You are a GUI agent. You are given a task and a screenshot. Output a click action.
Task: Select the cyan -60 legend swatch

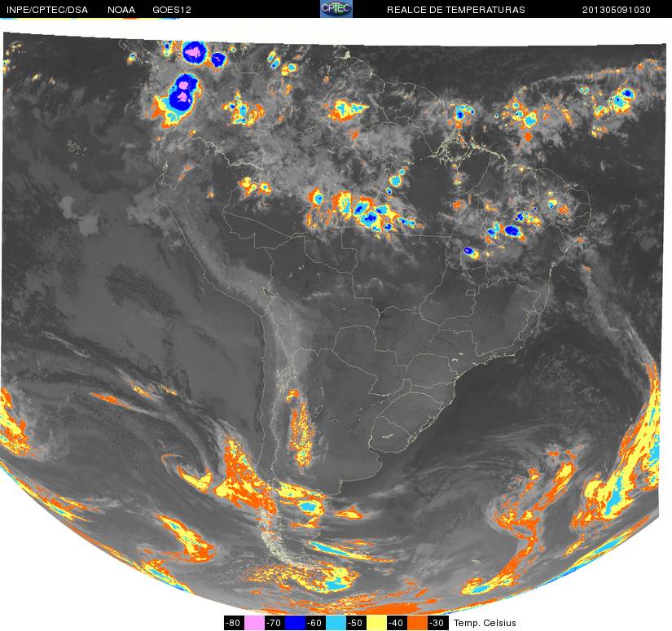click(336, 622)
